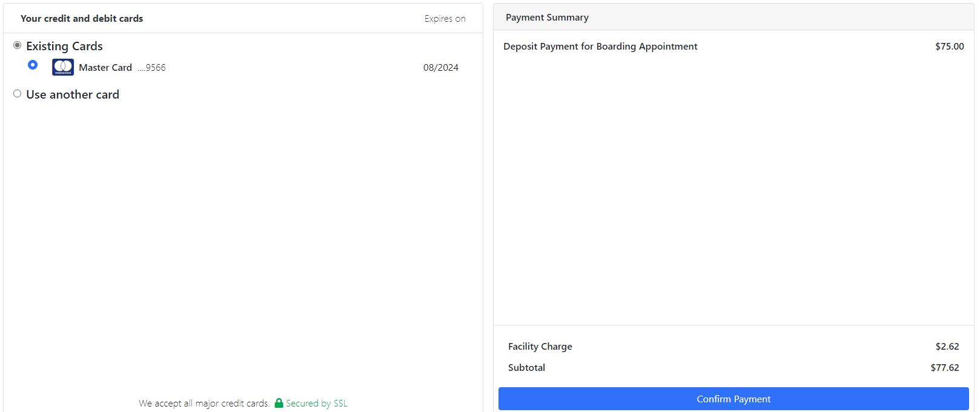Confirm the payment with the blue button
This screenshot has height=412, width=980.
coord(733,399)
